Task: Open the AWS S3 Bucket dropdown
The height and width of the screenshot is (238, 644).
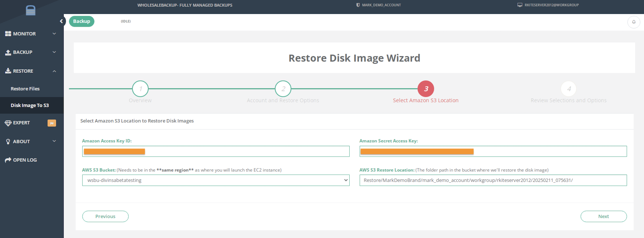Action: tap(216, 180)
